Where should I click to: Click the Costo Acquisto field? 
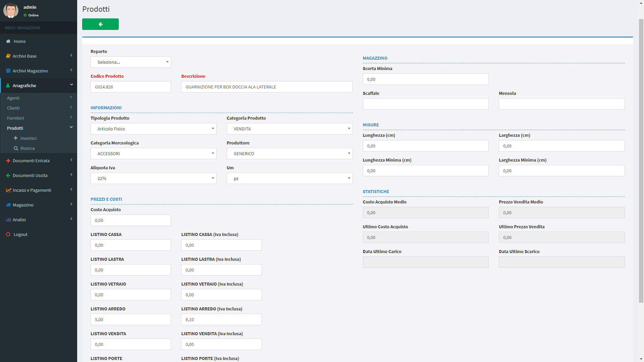point(131,220)
